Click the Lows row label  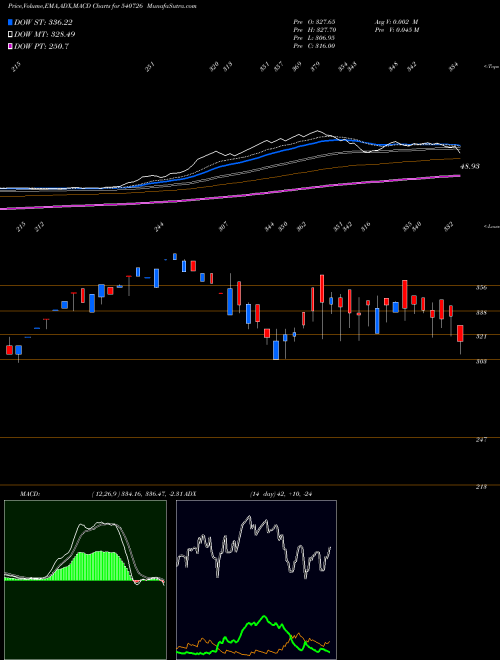[x=491, y=226]
